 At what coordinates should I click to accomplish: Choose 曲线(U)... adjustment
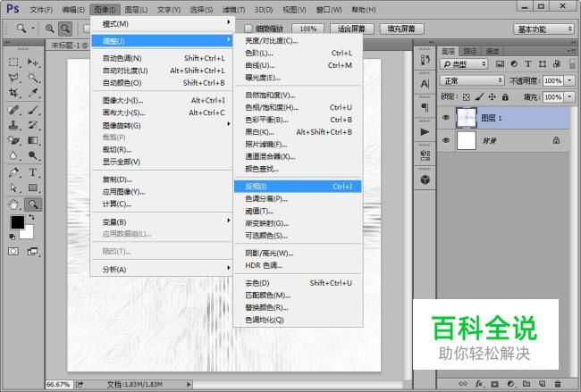point(298,65)
